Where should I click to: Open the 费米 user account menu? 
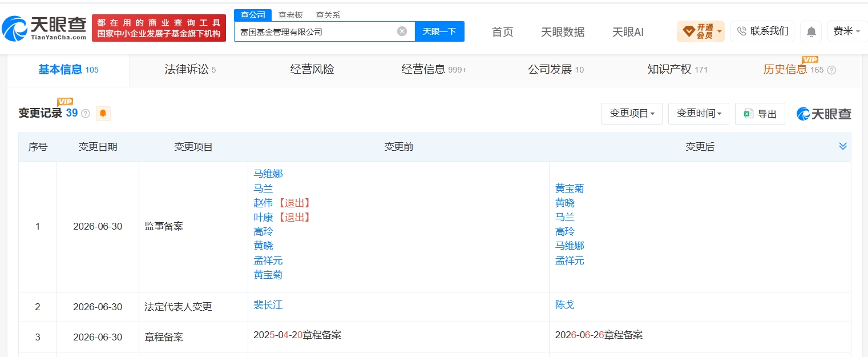click(847, 31)
